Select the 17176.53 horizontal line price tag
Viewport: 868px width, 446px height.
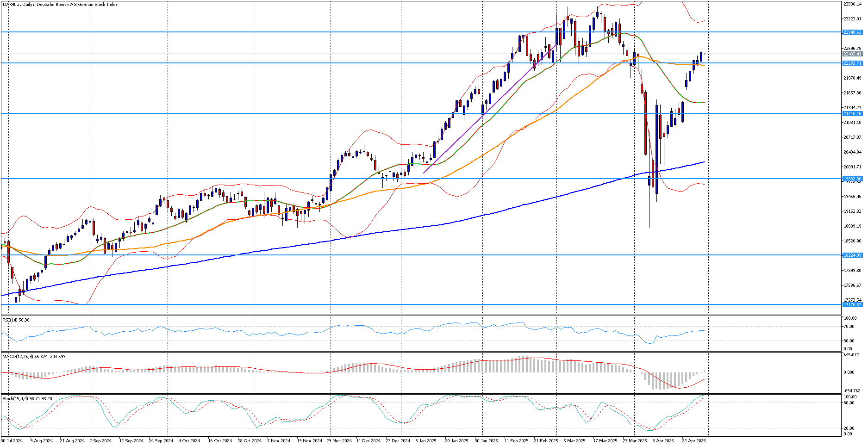pyautogui.click(x=852, y=304)
